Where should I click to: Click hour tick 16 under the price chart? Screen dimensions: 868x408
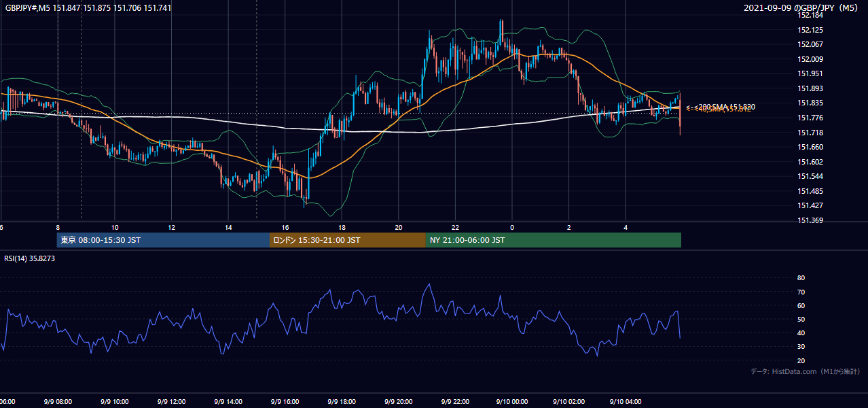[x=285, y=227]
